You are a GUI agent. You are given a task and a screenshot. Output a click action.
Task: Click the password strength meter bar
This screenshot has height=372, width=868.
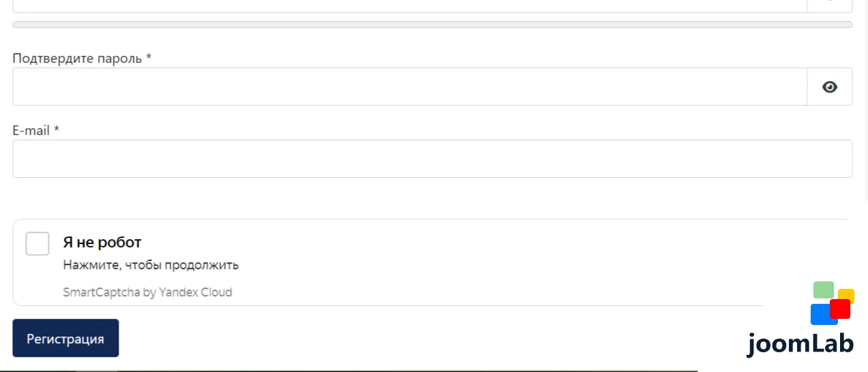click(432, 25)
